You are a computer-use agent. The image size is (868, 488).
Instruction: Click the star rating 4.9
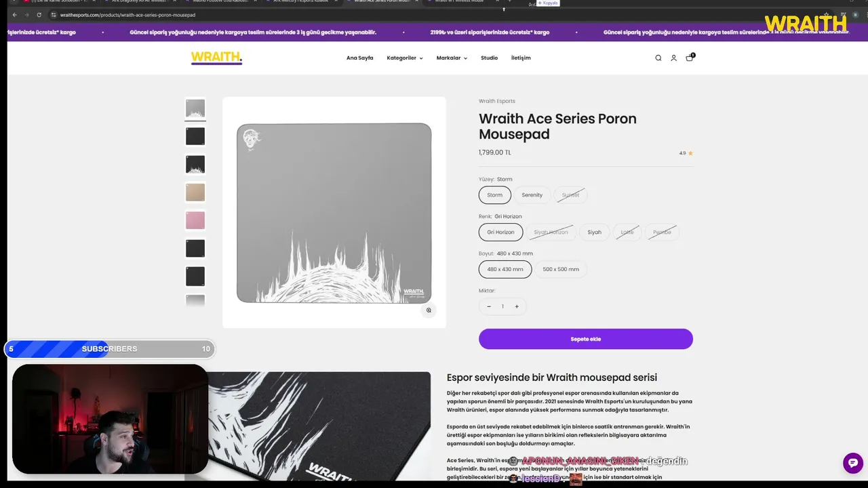tap(686, 153)
